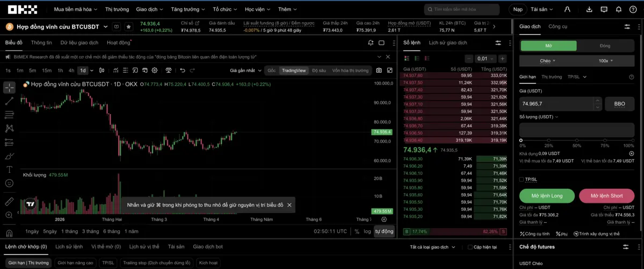Open 'Tất cả loại giao dịch' filter dropdown
Viewport: 644px width, 269px height.
[432, 247]
